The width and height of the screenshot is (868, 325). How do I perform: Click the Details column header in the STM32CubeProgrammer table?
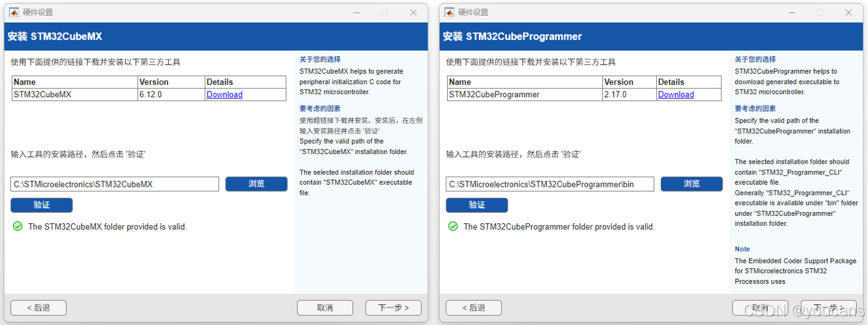689,82
